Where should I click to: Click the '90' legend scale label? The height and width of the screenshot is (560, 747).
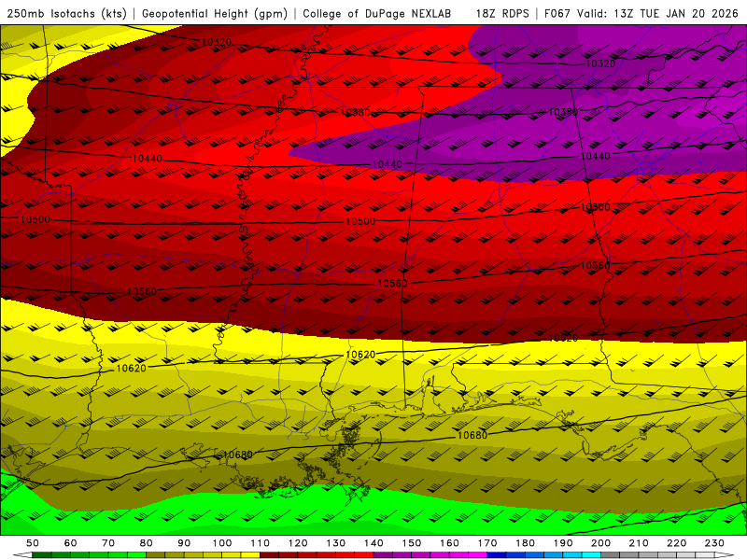pyautogui.click(x=184, y=543)
